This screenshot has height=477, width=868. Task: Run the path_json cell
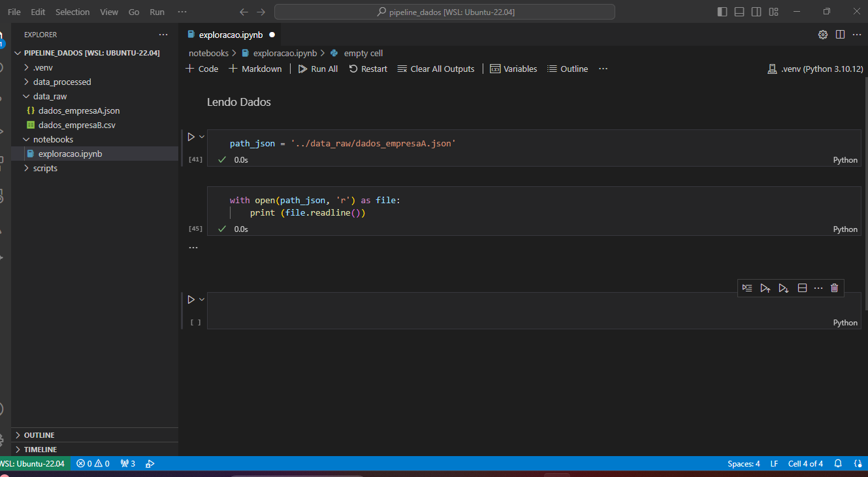[x=191, y=137]
